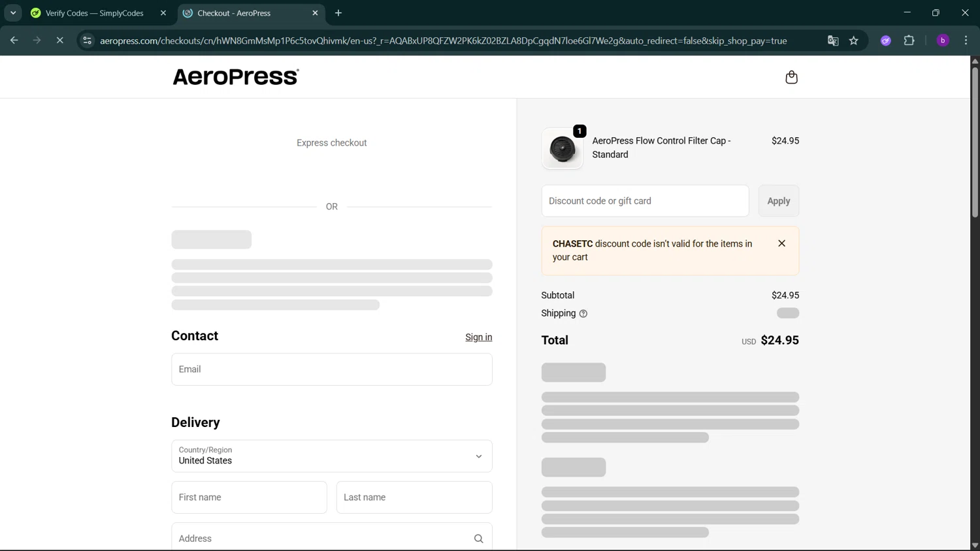The image size is (980, 551).
Task: Close the Verify Codes SimplyCodes tab
Action: [163, 13]
